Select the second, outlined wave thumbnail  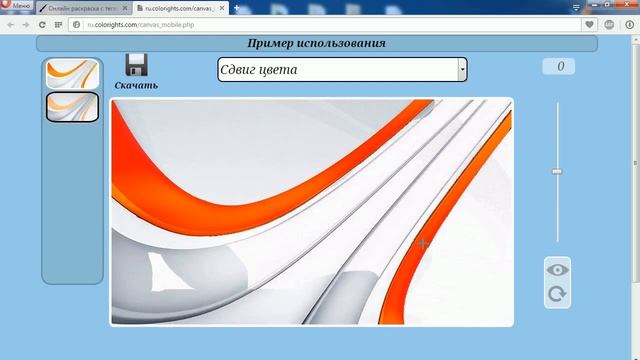click(x=72, y=107)
